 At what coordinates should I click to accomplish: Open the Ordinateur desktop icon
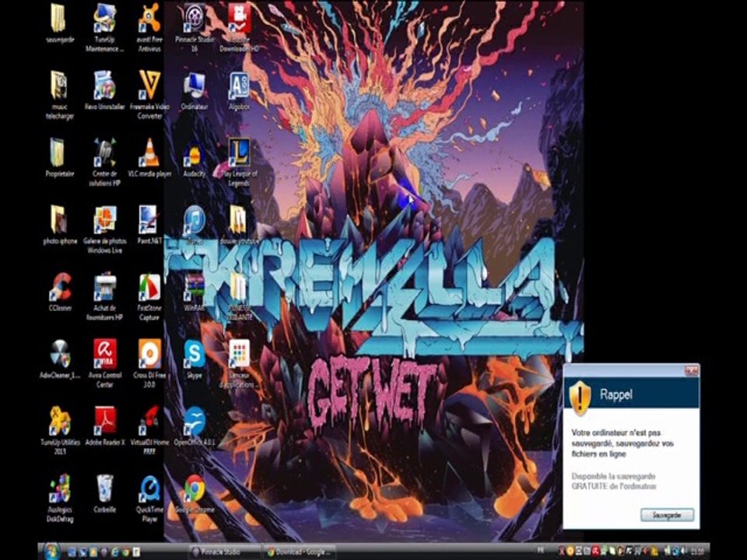(x=195, y=90)
